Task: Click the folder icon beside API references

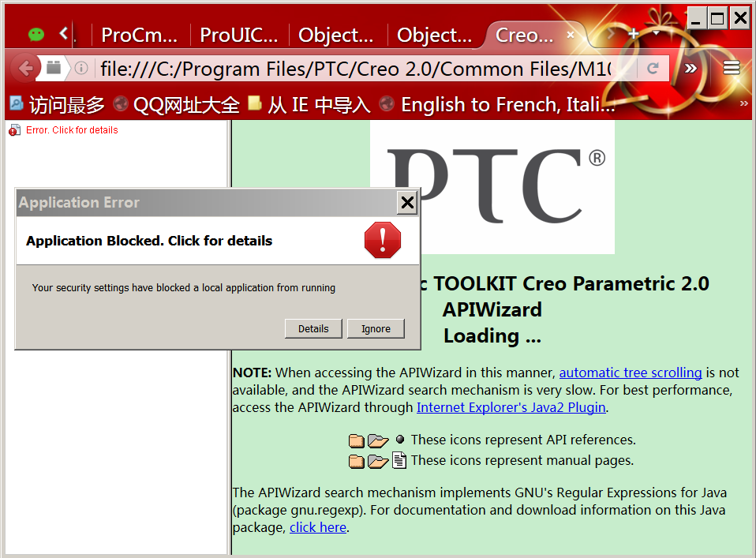Action: click(357, 440)
